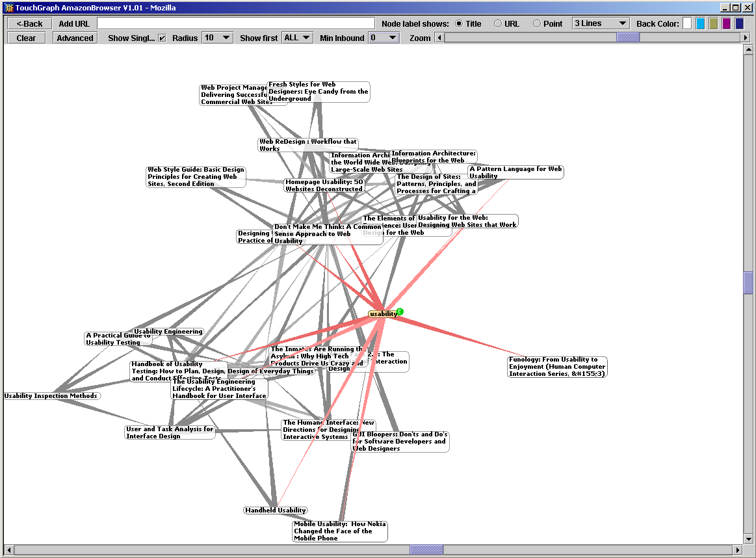This screenshot has height=558, width=756.
Task: Click the green dot on the usability node
Action: click(400, 312)
